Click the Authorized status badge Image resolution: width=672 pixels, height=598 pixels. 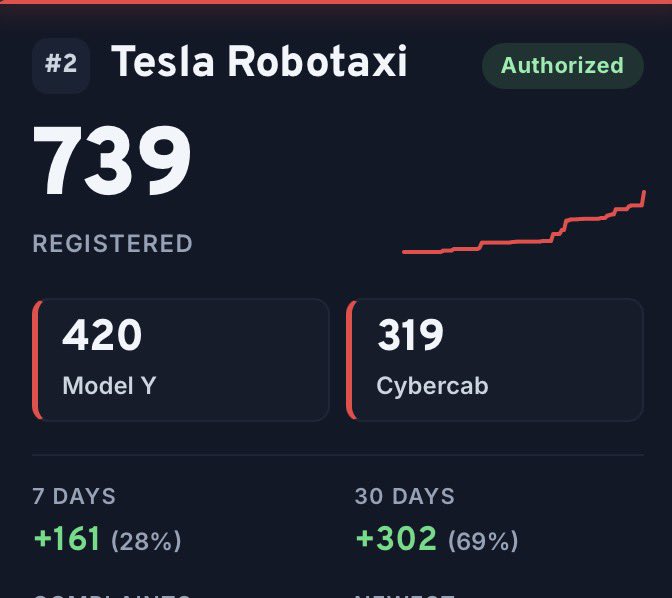tap(562, 66)
